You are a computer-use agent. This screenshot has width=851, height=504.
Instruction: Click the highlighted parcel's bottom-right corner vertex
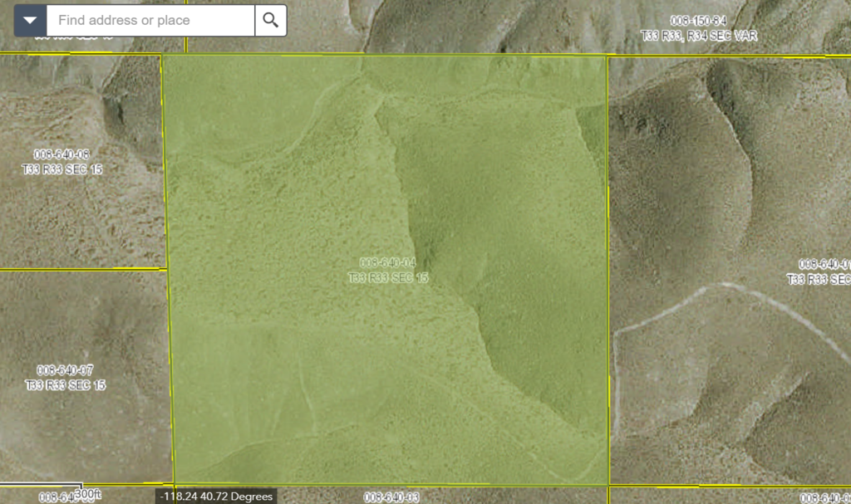tap(608, 485)
